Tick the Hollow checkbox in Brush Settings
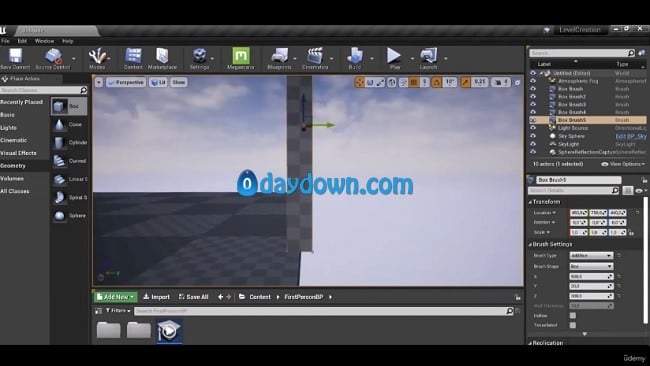 click(572, 315)
